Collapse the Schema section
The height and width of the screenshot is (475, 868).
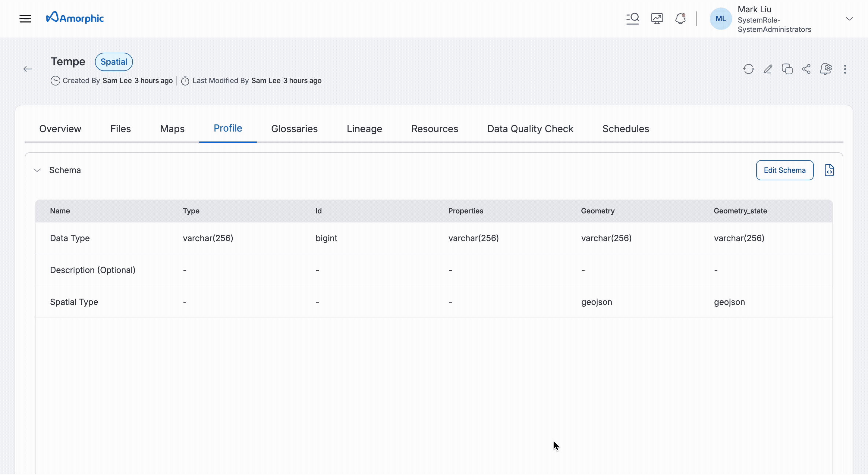tap(37, 170)
